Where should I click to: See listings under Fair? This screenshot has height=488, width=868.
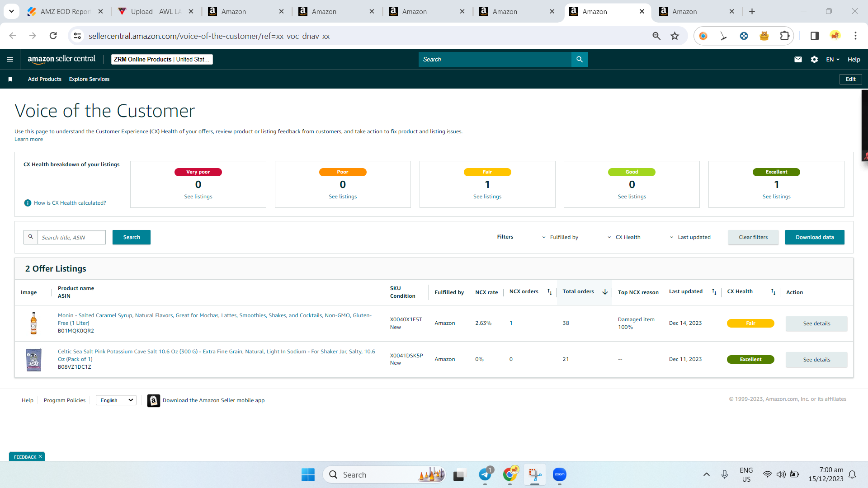pos(487,197)
